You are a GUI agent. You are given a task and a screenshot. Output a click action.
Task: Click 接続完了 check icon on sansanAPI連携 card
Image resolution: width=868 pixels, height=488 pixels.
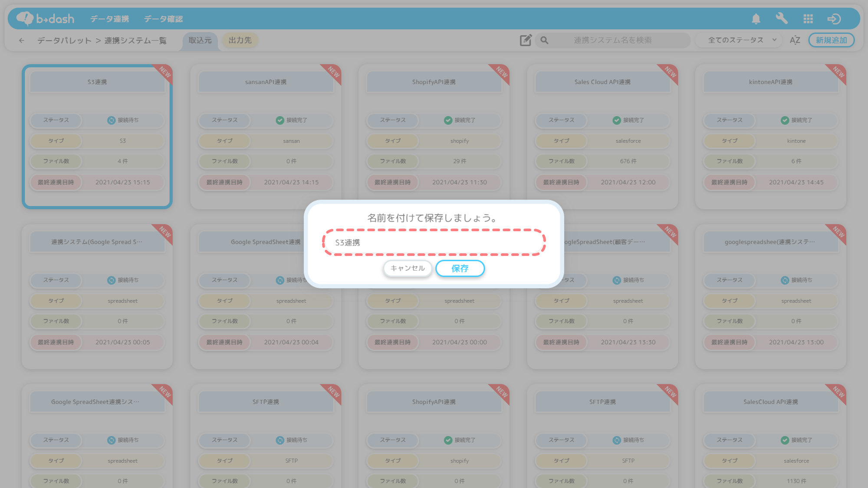[280, 120]
